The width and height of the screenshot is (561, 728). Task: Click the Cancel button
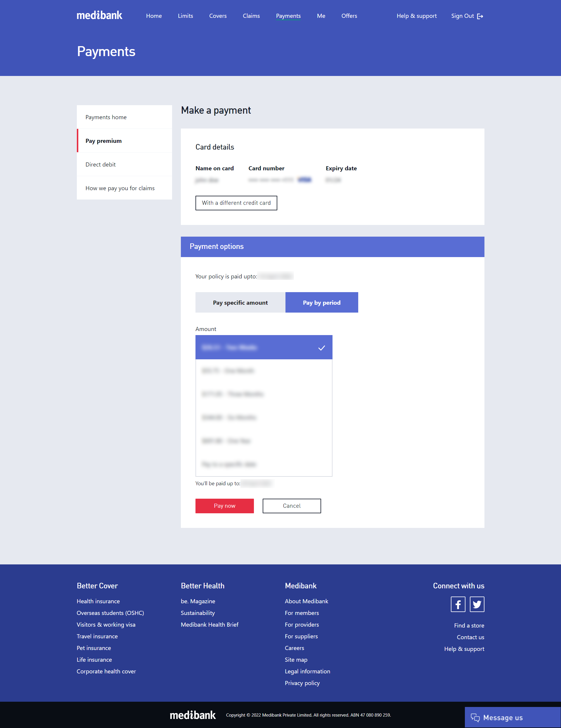click(291, 505)
